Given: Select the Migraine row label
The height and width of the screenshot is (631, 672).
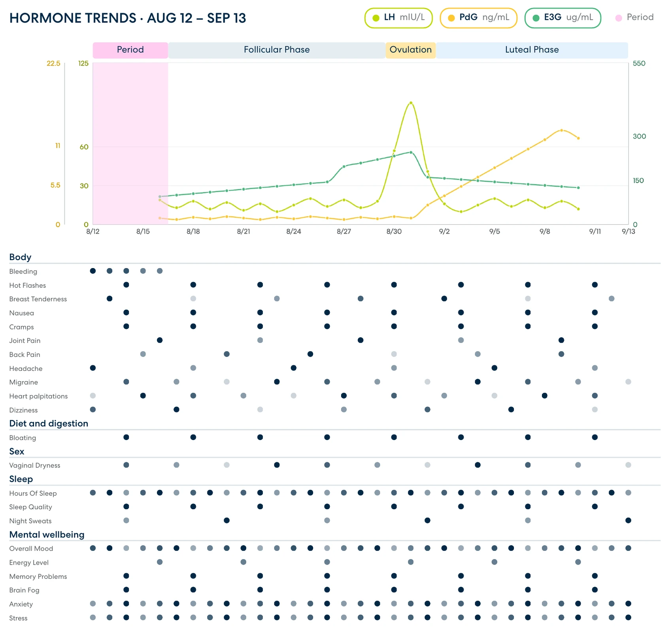Looking at the screenshot, I should [23, 382].
